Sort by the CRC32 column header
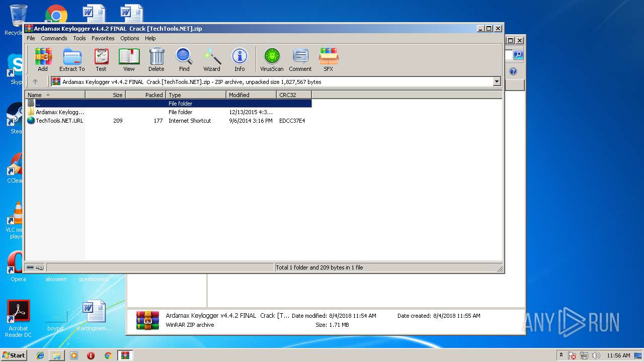Screen dimensions: 644x362 (294, 95)
